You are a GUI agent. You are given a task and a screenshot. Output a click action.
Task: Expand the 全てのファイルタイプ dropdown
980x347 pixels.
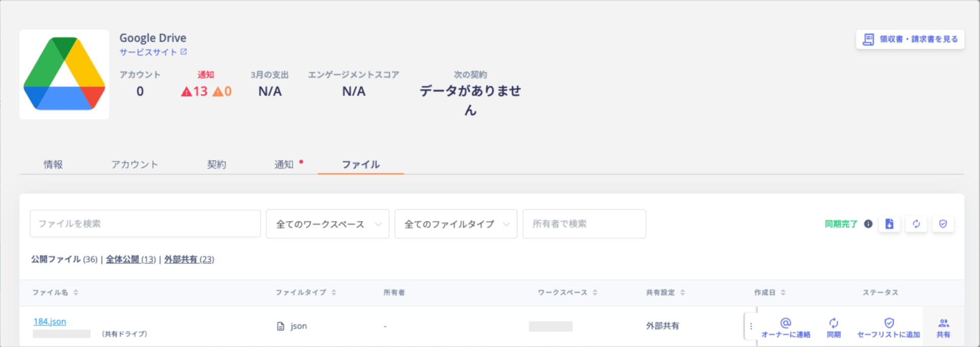point(456,224)
